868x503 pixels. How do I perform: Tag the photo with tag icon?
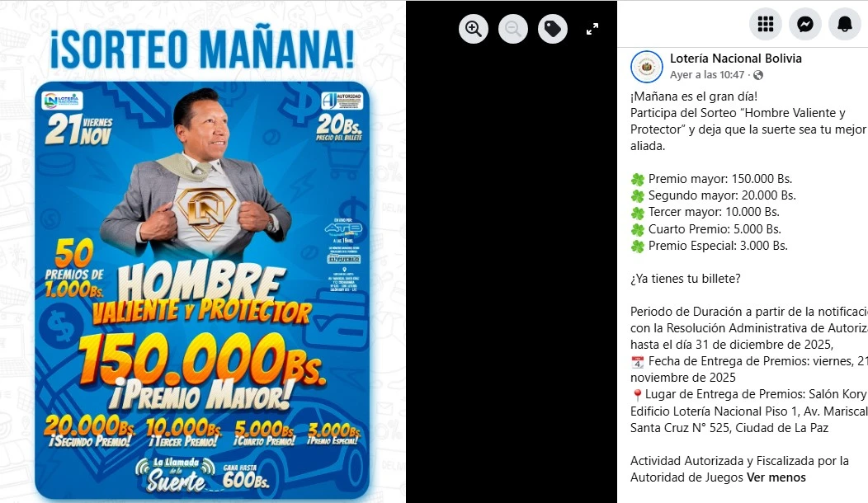tap(553, 29)
